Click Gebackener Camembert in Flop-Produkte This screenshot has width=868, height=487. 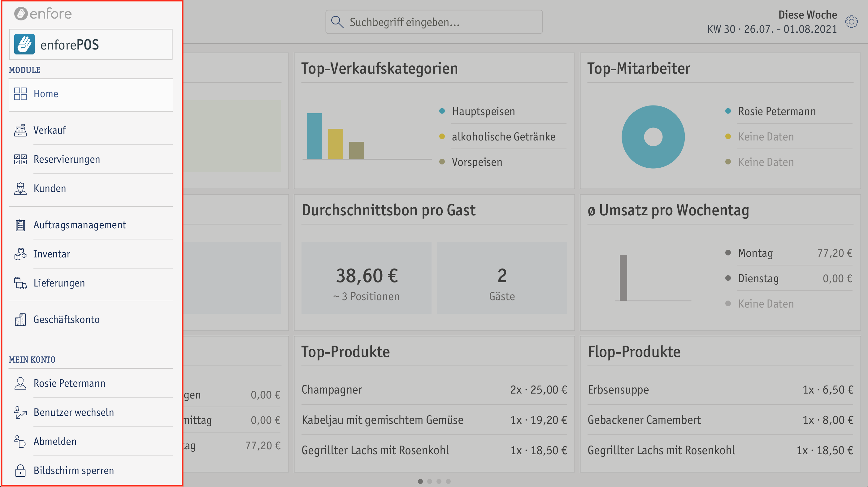720,420
